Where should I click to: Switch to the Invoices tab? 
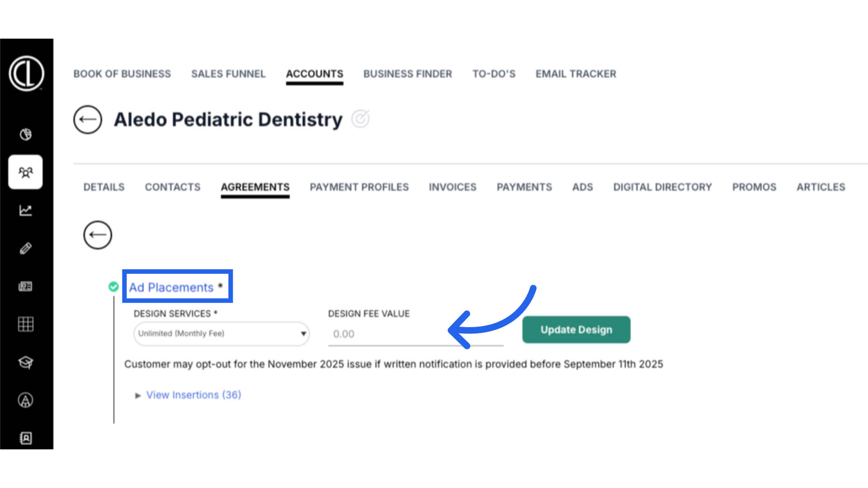[x=453, y=187]
